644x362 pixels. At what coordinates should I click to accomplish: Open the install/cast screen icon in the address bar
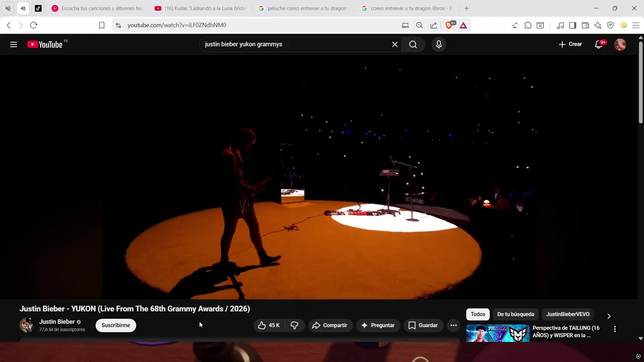[405, 25]
